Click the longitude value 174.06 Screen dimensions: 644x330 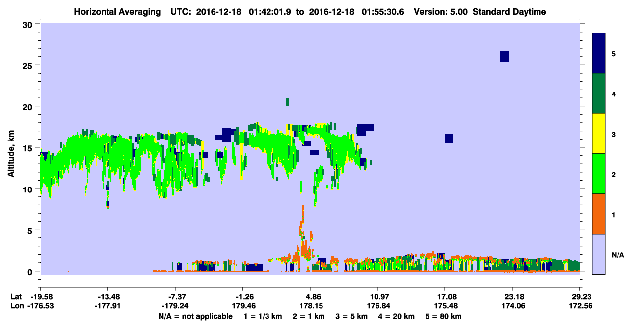tap(512, 306)
